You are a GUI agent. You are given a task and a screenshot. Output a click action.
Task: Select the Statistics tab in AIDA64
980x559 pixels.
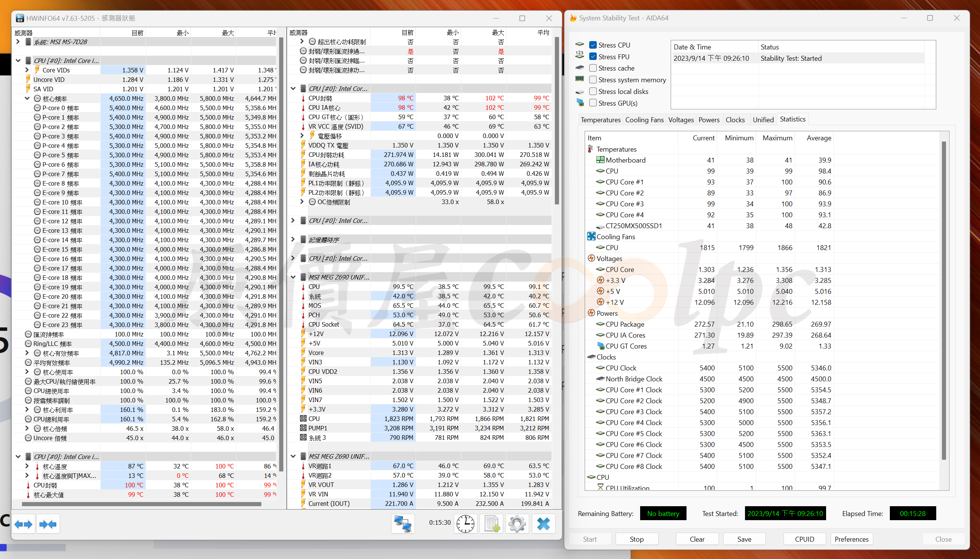[792, 119]
